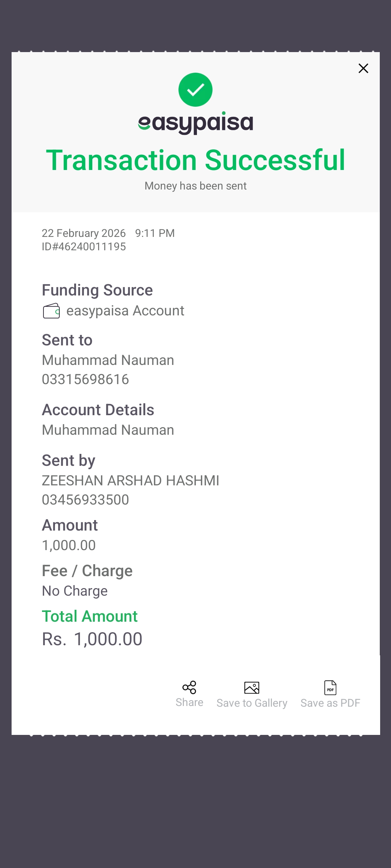Click the Transaction Successful heading
Viewport: 391px width, 868px height.
(195, 160)
